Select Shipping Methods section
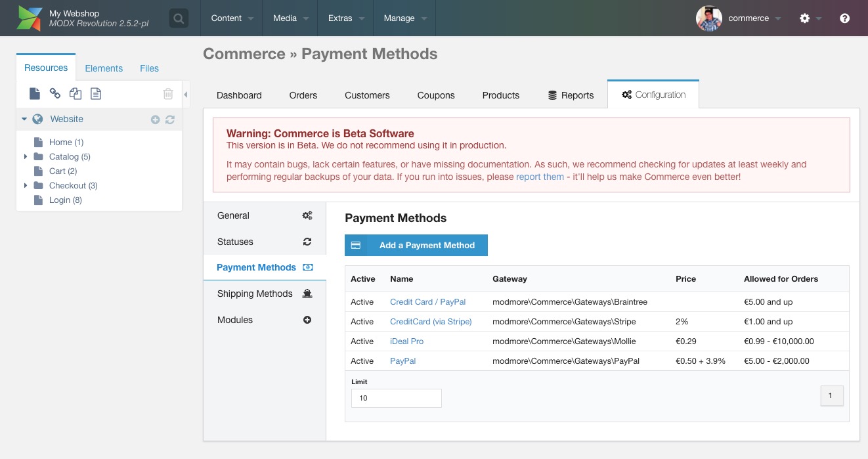868x459 pixels. [x=265, y=294]
